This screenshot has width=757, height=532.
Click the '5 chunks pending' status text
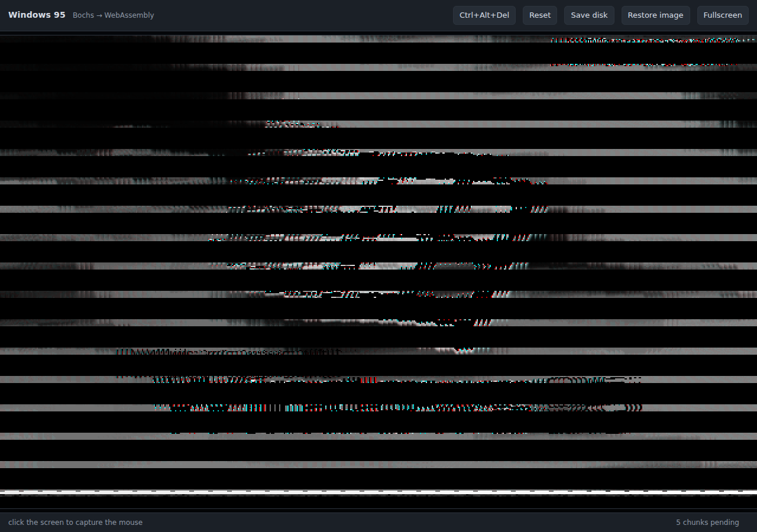click(x=707, y=523)
